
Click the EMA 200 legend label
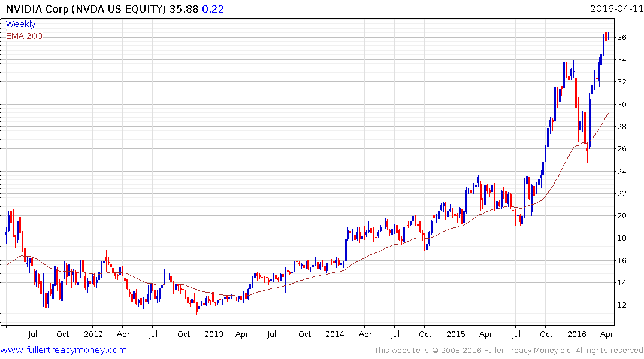click(x=24, y=36)
